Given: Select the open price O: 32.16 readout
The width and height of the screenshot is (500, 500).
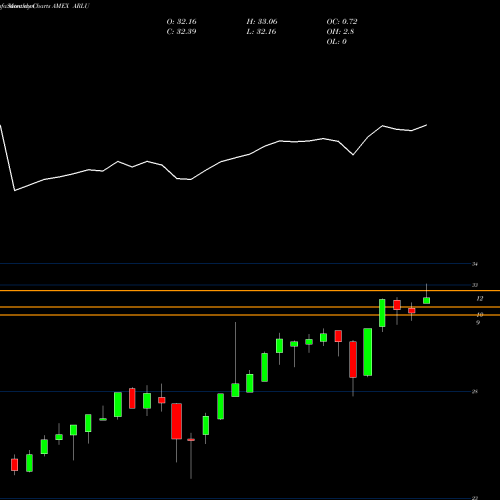Looking at the screenshot, I should 181,22.
